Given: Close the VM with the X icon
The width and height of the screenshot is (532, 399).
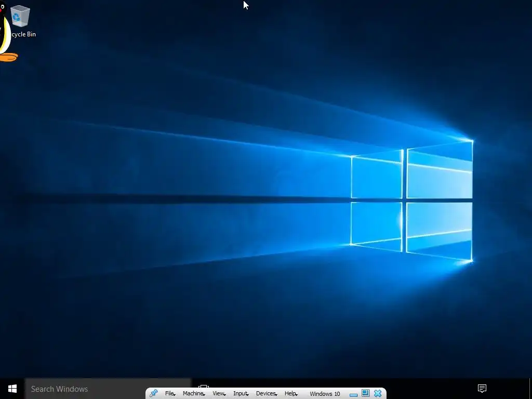Looking at the screenshot, I should tap(378, 393).
